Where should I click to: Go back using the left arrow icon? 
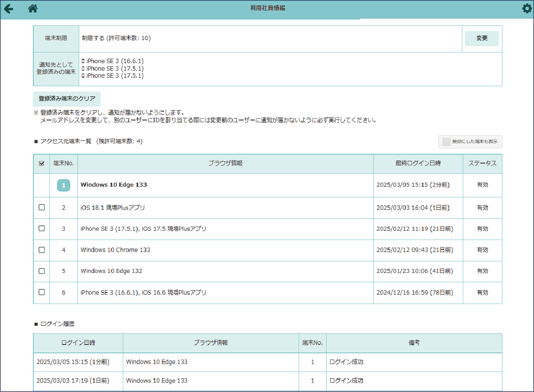pos(8,8)
